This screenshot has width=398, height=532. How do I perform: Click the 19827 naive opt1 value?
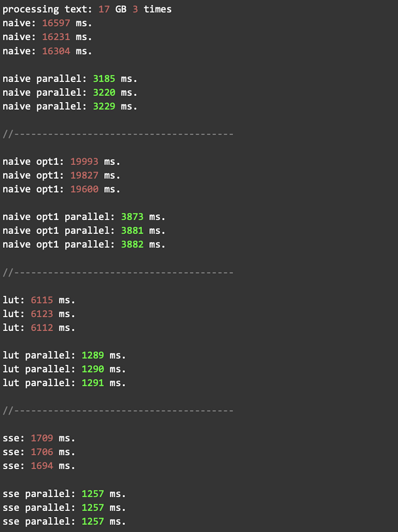[x=84, y=176]
